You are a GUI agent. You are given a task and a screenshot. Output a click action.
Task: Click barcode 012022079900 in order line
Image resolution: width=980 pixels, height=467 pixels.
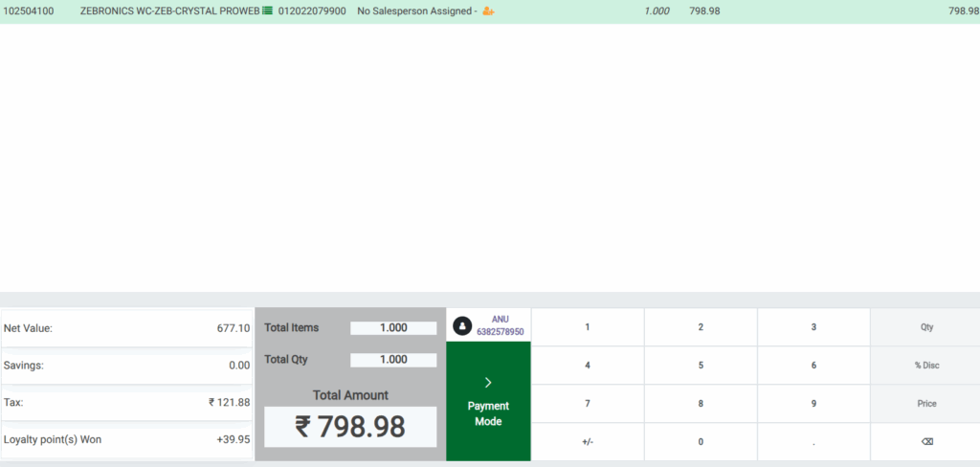[312, 11]
